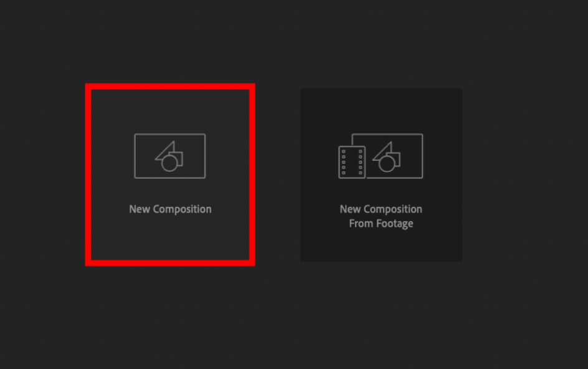Click the circle shape in From Footage icon

[x=387, y=164]
